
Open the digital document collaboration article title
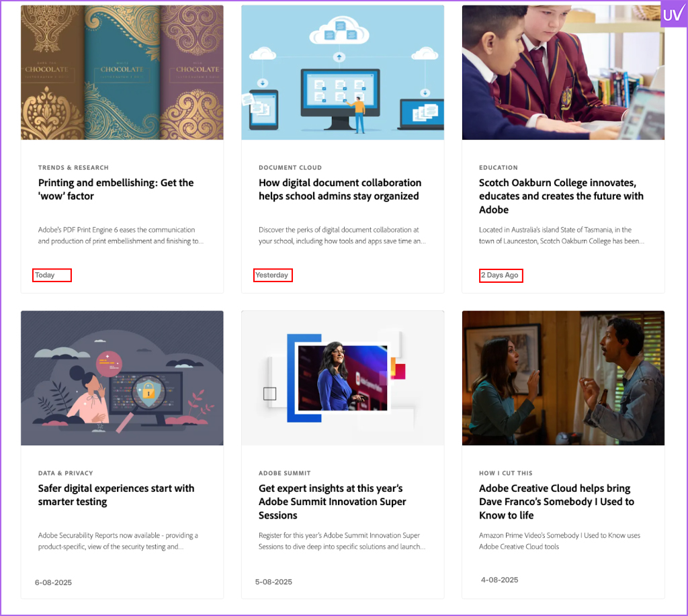pos(339,189)
